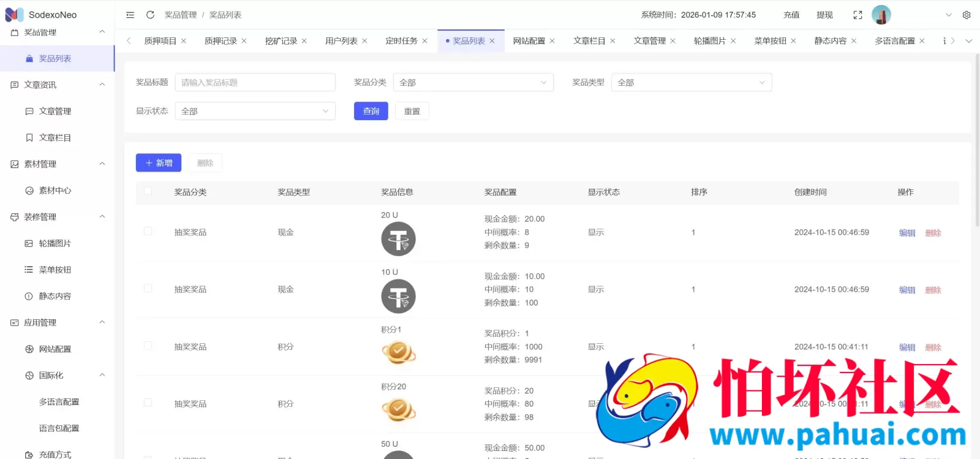Viewport: 980px width, 459px height.
Task: Enter fullscreen mode via the top bar icon
Action: point(858,15)
